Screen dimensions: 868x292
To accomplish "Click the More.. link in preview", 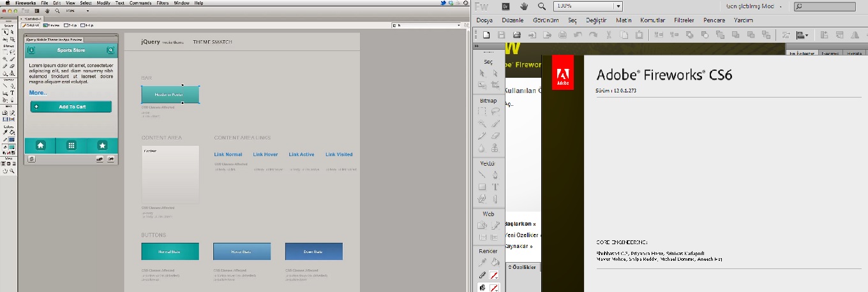I will pos(38,93).
